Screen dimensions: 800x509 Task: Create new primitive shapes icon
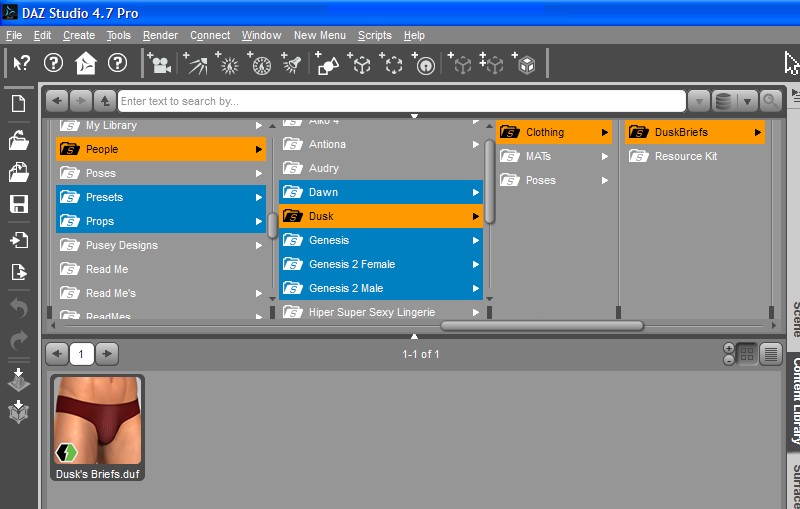327,64
